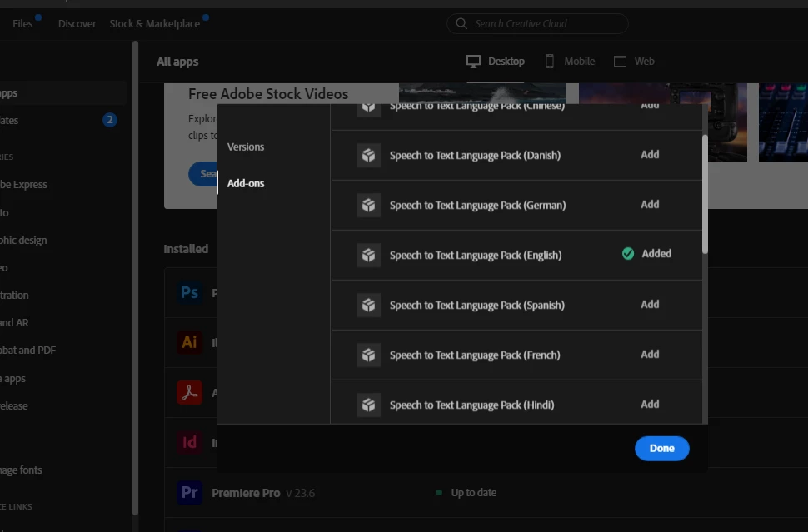The image size is (808, 532).
Task: Switch to the Mobile apps tab
Action: tap(570, 62)
